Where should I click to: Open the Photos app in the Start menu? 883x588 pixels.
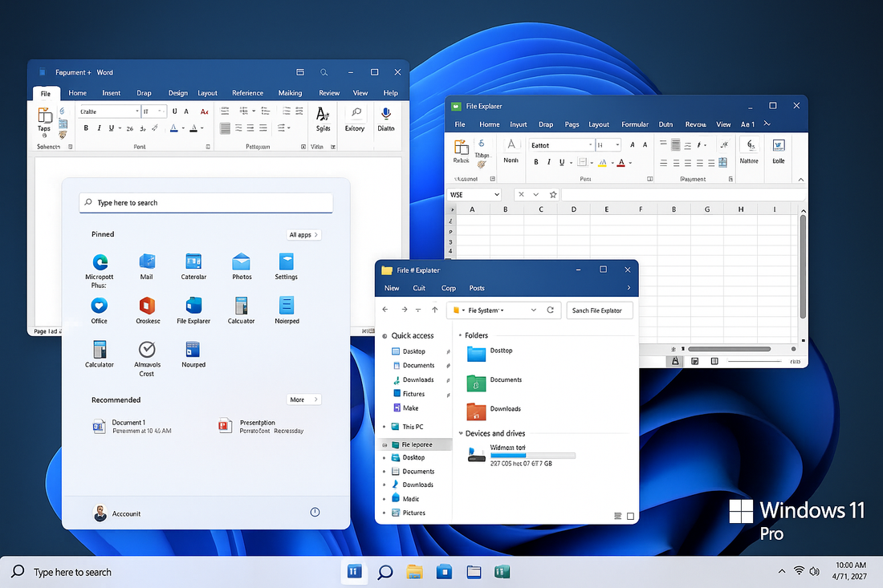[242, 262]
